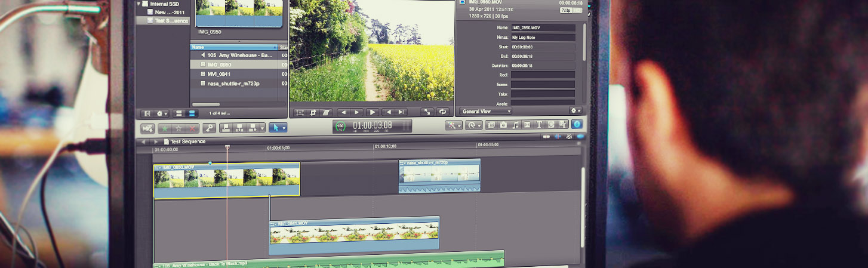This screenshot has height=268, width=868.
Task: Select 105 Amy Winehouse audio row
Action: point(239,55)
